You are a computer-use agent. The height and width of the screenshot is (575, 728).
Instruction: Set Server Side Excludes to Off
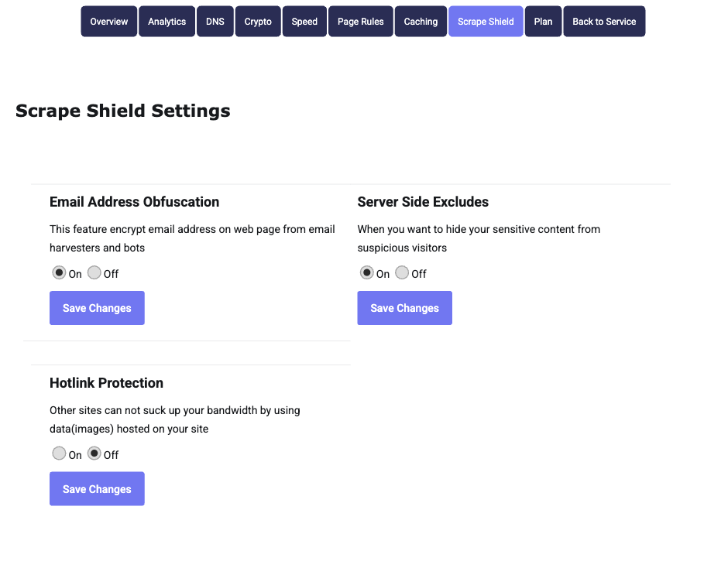[402, 272]
